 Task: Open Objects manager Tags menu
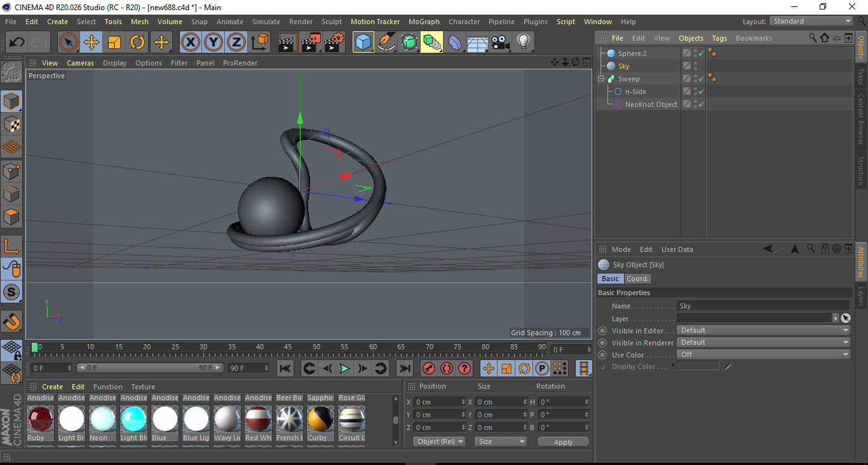pos(719,38)
